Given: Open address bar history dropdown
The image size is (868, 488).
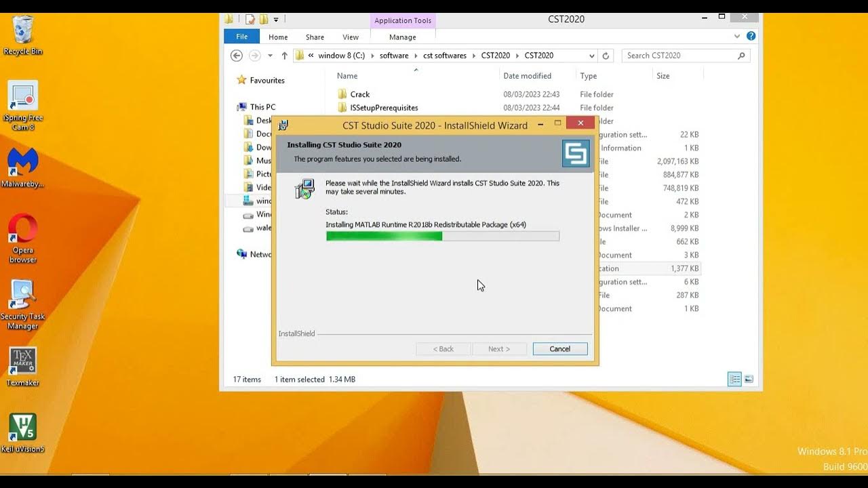Looking at the screenshot, I should [592, 56].
